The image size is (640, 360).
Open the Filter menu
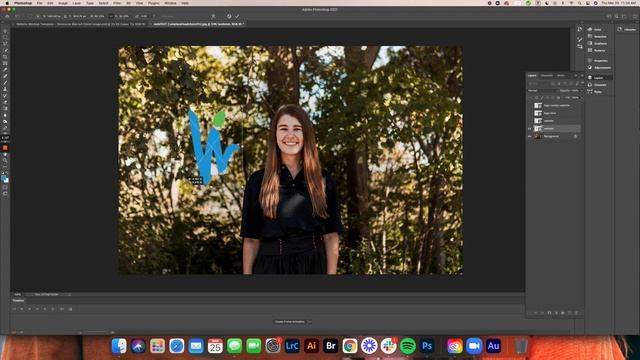pyautogui.click(x=117, y=3)
